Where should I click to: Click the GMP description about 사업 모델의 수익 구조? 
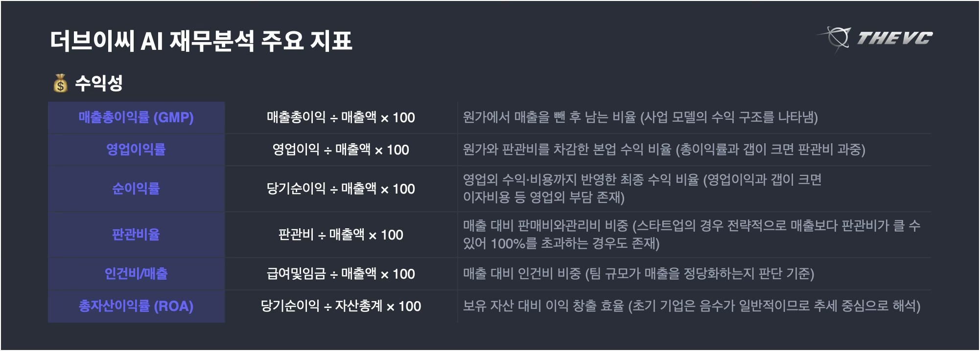click(x=640, y=117)
